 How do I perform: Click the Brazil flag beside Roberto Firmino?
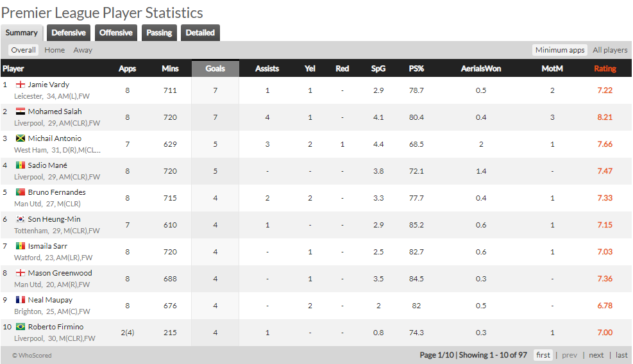20,327
